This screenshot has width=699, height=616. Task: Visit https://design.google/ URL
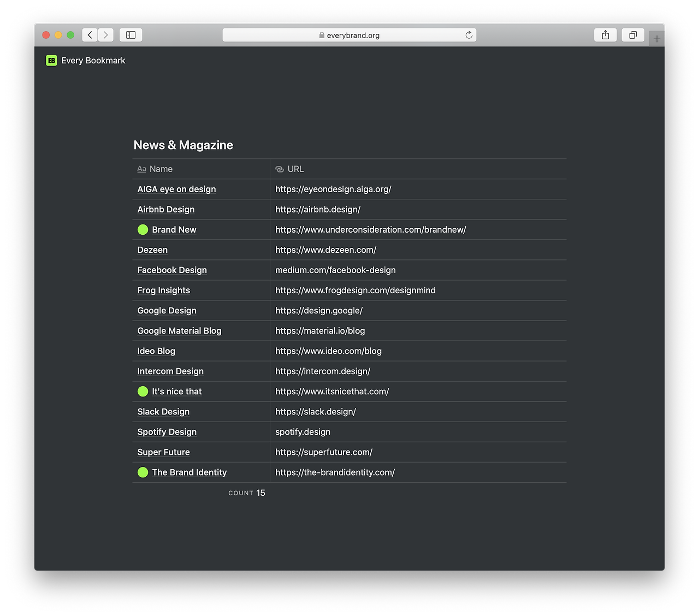click(x=319, y=311)
